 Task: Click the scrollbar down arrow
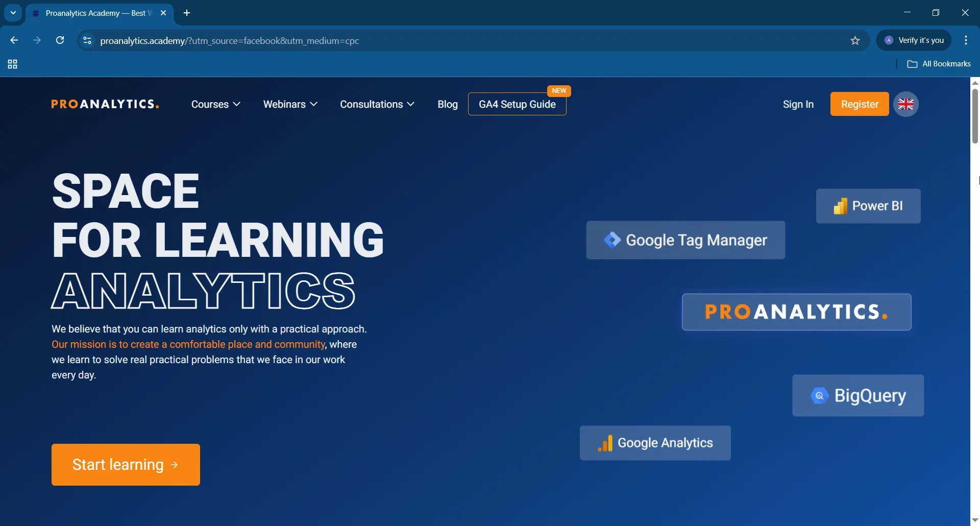[x=975, y=520]
